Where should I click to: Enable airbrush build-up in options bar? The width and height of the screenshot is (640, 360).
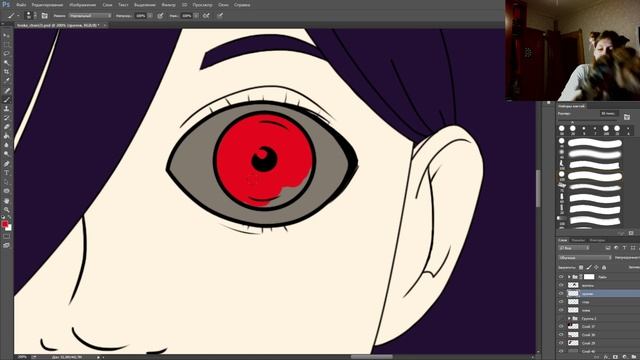206,16
